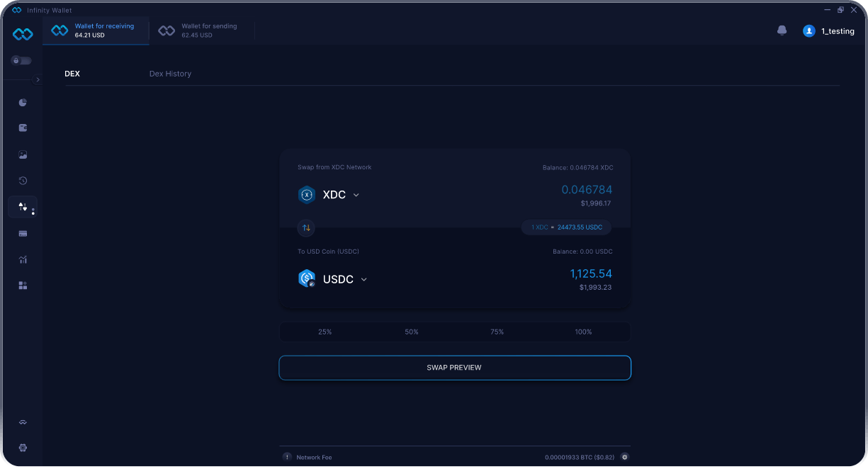Open the Dex History tab

pos(170,74)
